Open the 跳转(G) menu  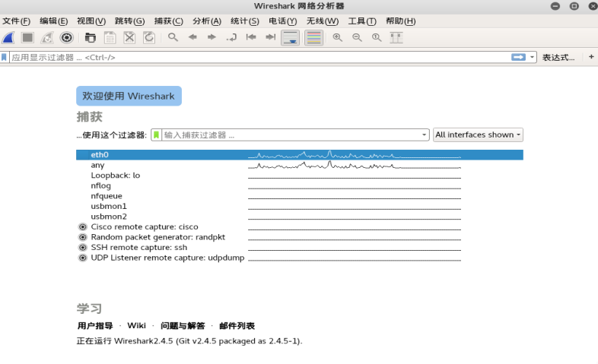pyautogui.click(x=129, y=21)
